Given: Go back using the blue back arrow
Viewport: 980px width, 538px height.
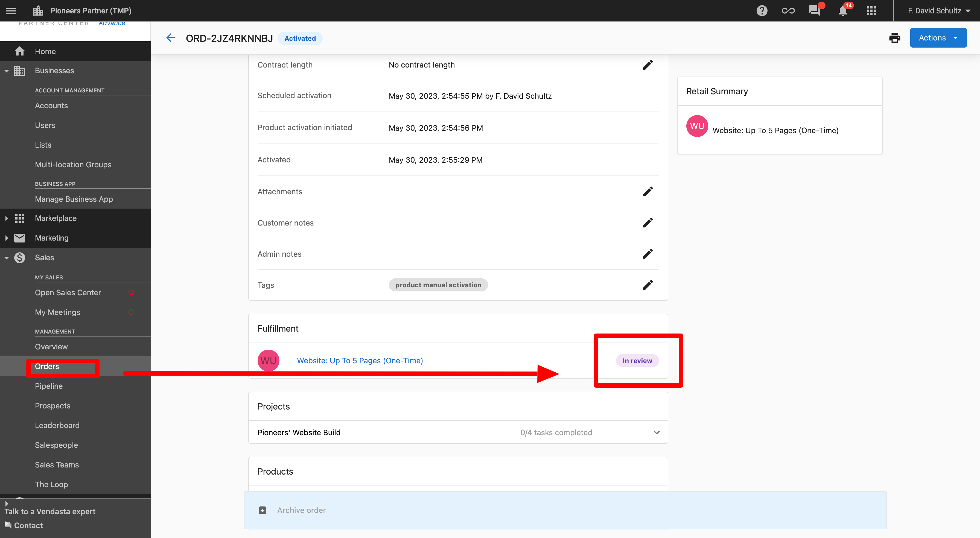Looking at the screenshot, I should click(170, 38).
